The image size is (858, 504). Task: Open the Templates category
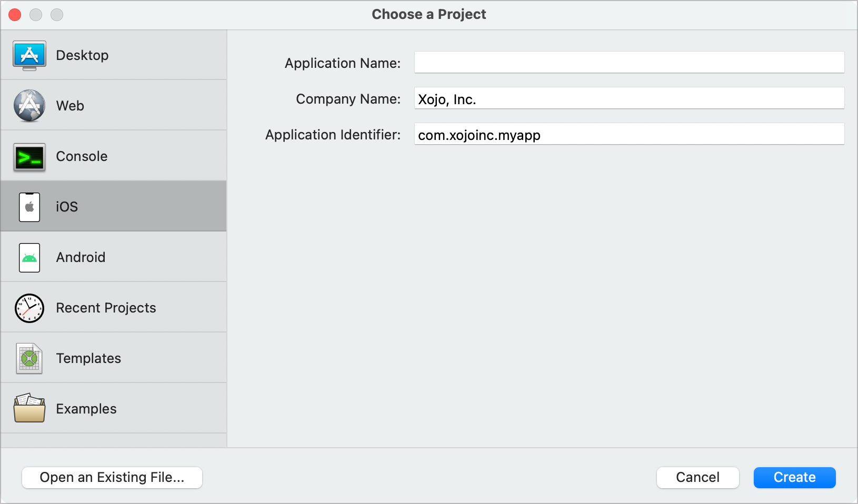(x=88, y=358)
